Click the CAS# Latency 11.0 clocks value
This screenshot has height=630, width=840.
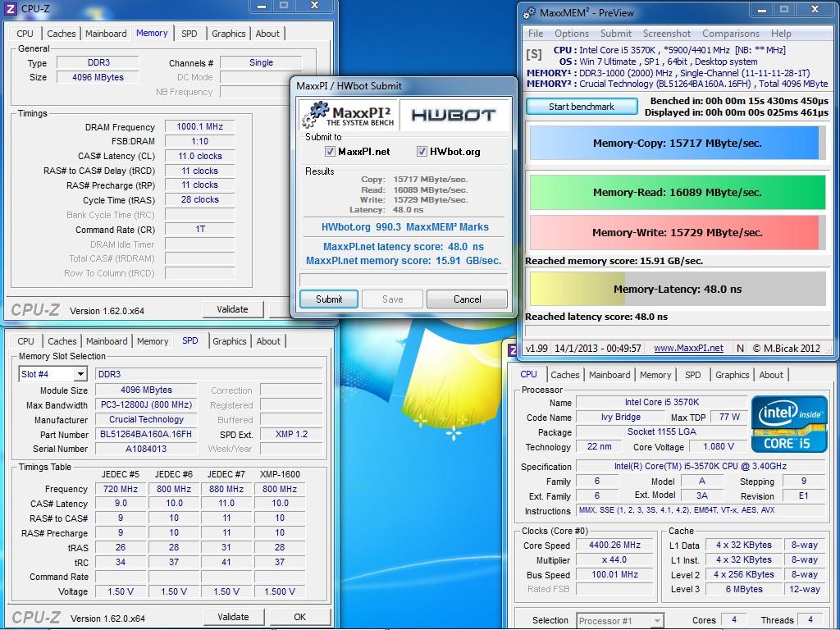[x=199, y=157]
